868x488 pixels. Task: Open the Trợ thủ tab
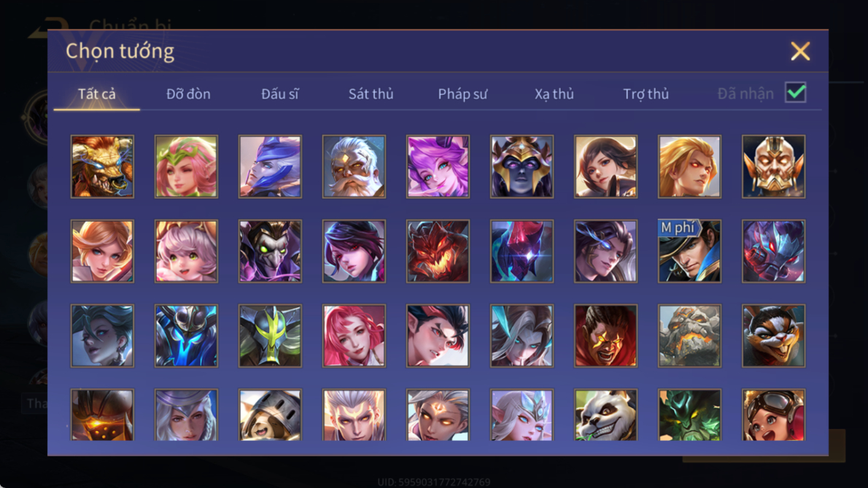[x=646, y=94]
